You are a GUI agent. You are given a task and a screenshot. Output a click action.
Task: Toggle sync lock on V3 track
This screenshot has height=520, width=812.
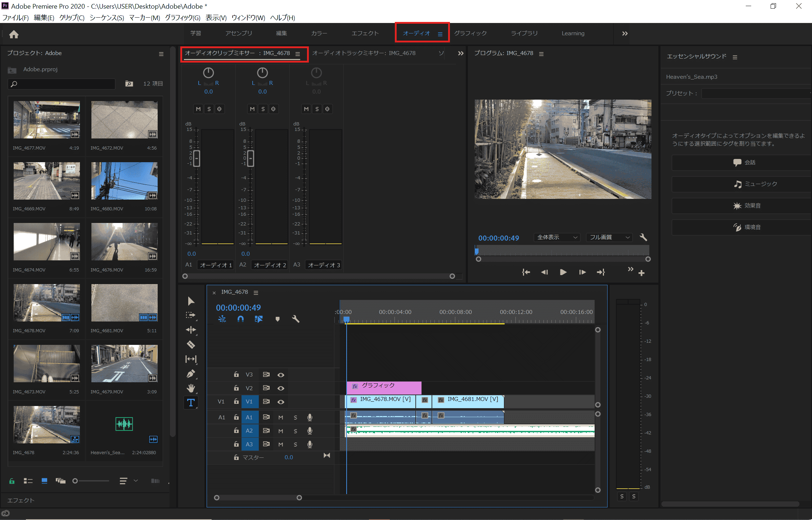[x=266, y=375]
